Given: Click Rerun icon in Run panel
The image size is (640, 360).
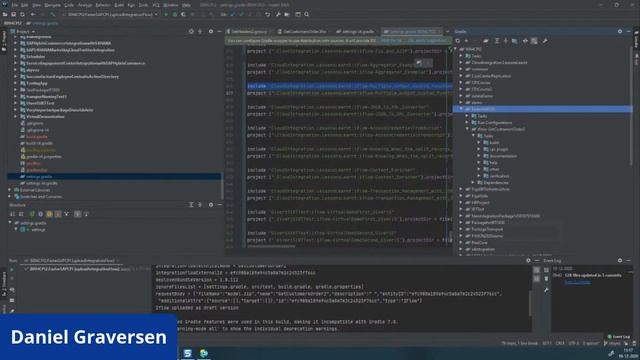Looking at the screenshot, I should click(12, 269).
